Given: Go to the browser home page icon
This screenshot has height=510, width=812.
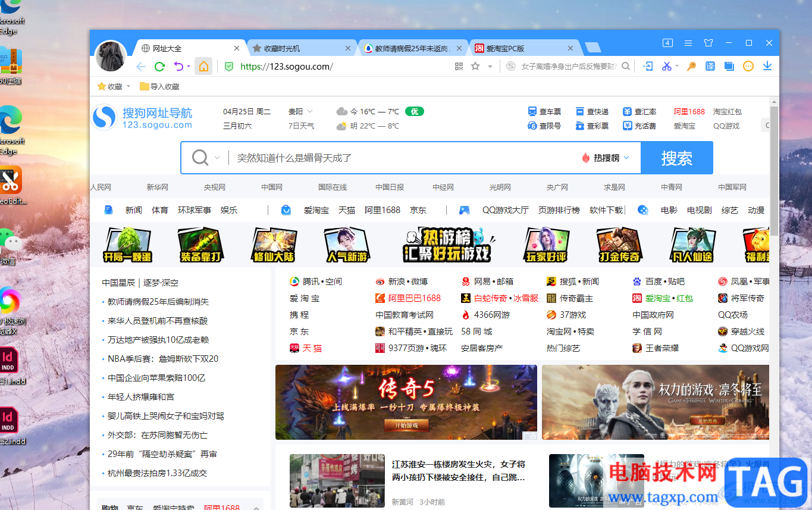Looking at the screenshot, I should point(204,67).
